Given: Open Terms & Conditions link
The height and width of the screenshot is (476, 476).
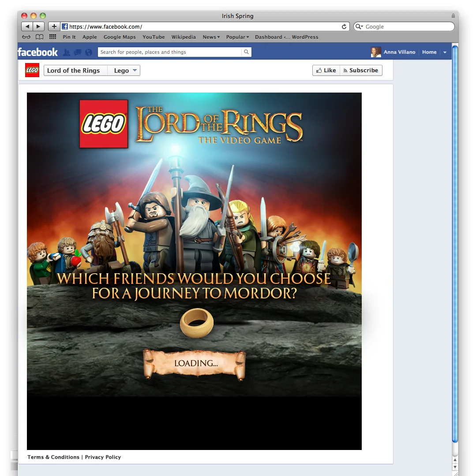Looking at the screenshot, I should pyautogui.click(x=53, y=457).
